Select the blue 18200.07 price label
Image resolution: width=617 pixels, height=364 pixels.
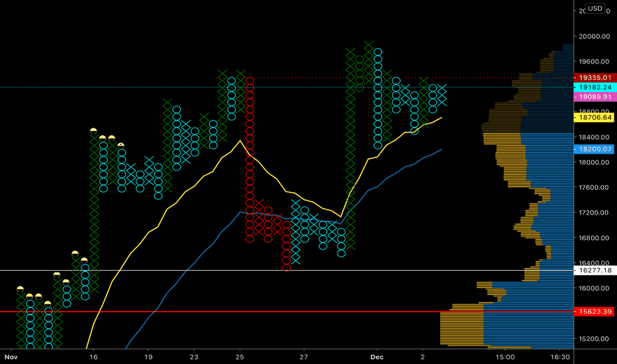click(x=595, y=149)
